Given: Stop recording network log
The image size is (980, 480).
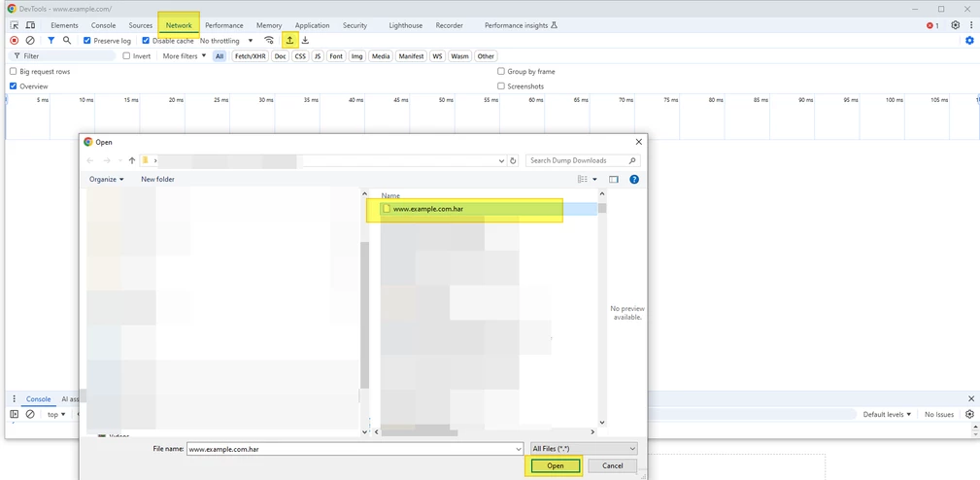Looking at the screenshot, I should coord(15,41).
